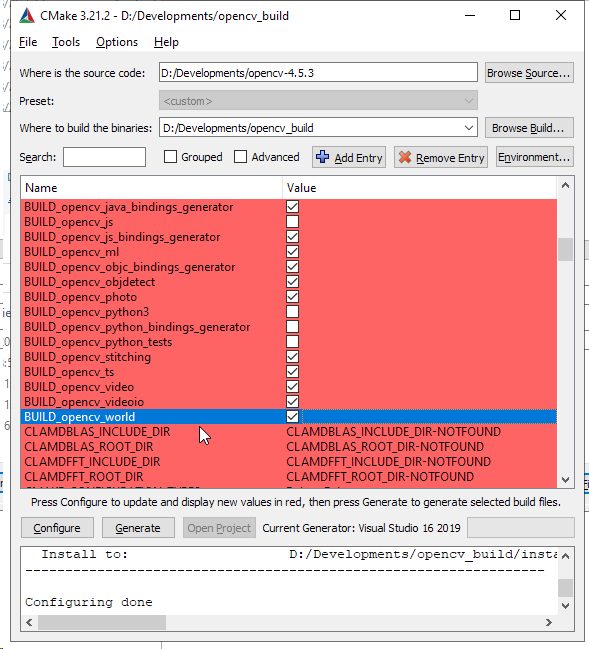The height and width of the screenshot is (649, 589).
Task: Edit the CLAMDFFT_ROOT_DIR-NOTFOUND value
Action: click(x=380, y=476)
